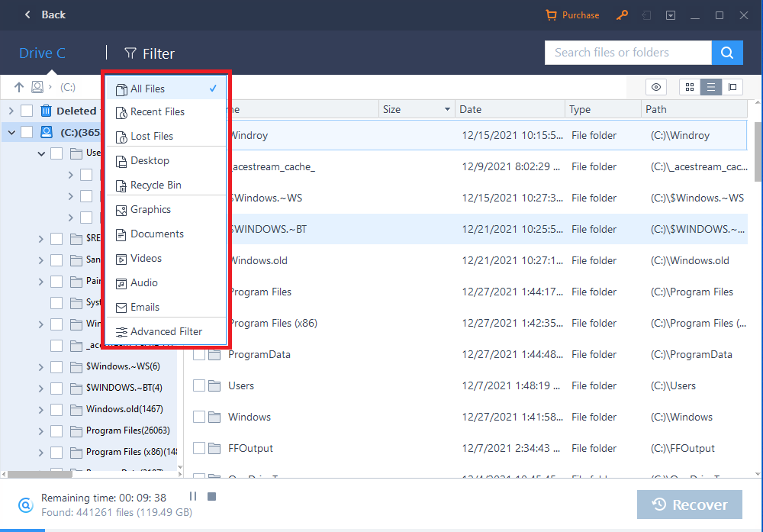Screen dimensions: 763x532
Task: Select the Deleted Files tree checkbox
Action: coord(27,111)
